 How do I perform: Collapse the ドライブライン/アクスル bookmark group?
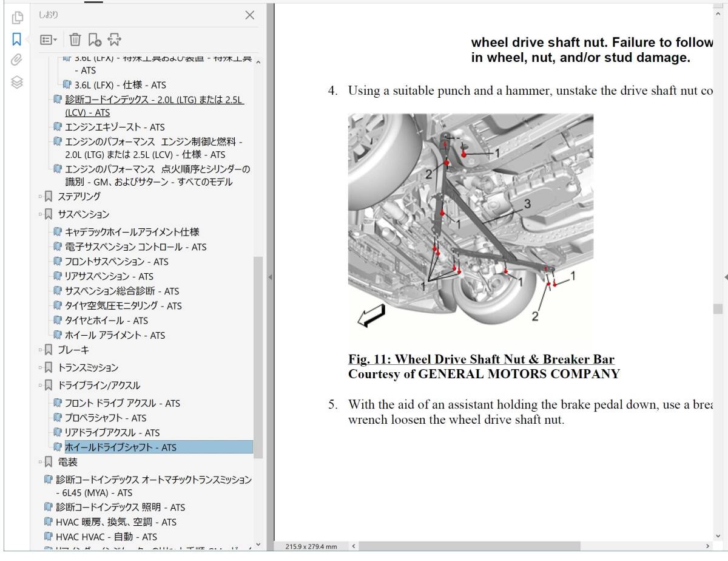[x=41, y=386]
